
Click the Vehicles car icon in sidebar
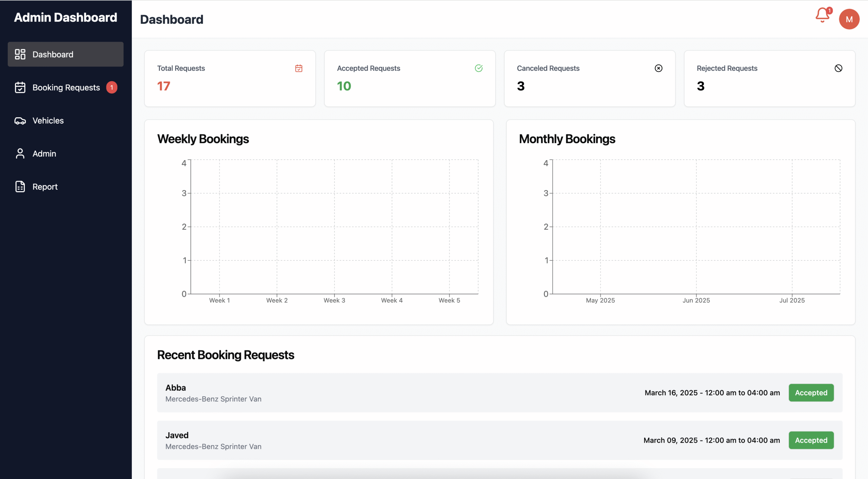(20, 121)
